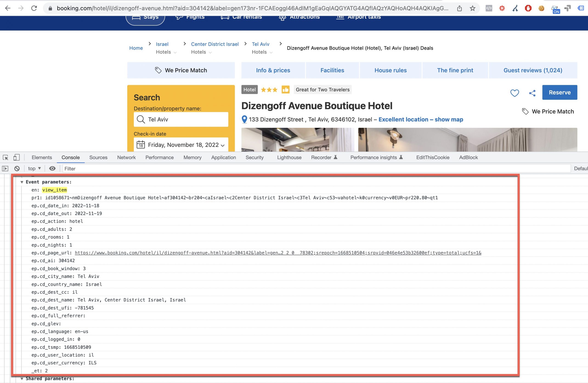Click the Tel Aviv breadcrumb link

pyautogui.click(x=260, y=44)
